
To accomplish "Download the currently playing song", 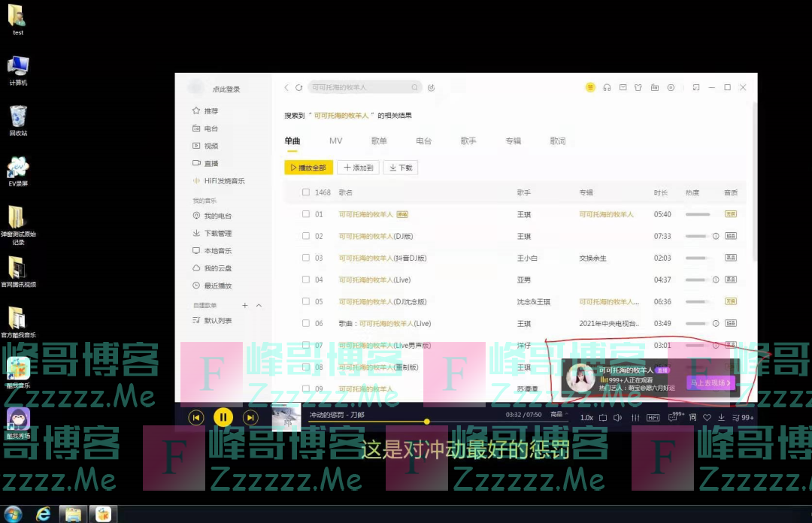I will [721, 417].
